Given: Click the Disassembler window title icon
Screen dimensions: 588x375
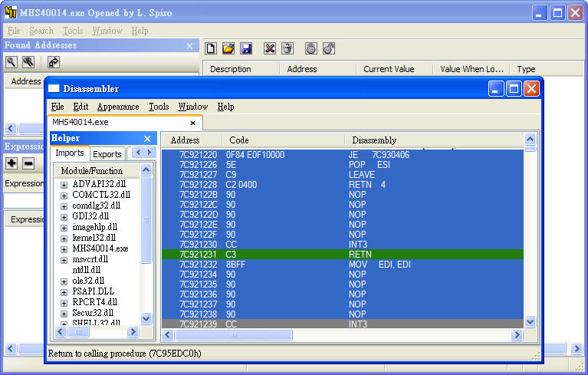Looking at the screenshot, I should 54,88.
